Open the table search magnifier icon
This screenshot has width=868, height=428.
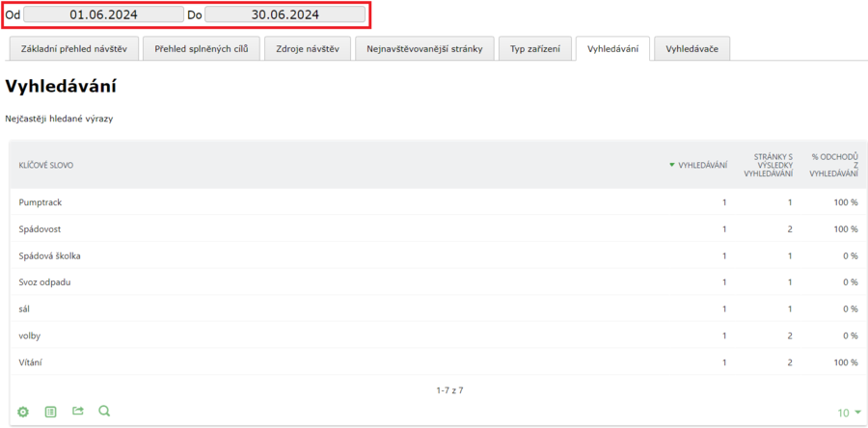(104, 412)
